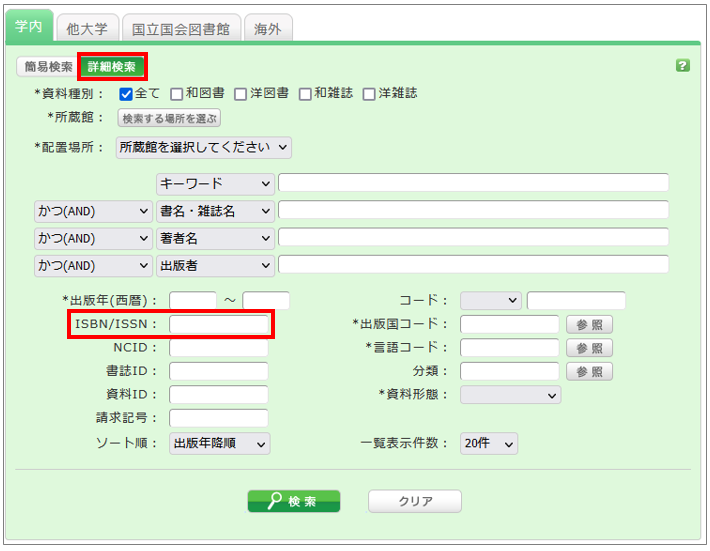The width and height of the screenshot is (710, 551).
Task: Expand the キーワード field type dropdown
Action: click(215, 184)
